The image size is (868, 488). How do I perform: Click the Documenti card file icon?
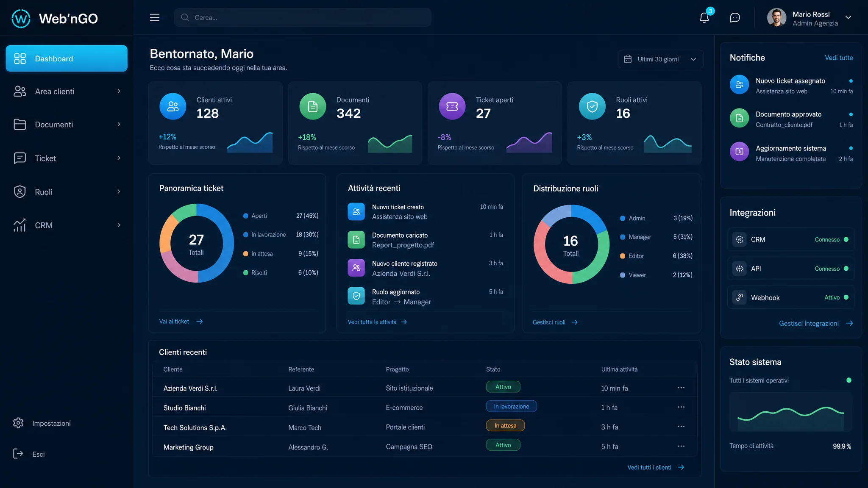313,106
